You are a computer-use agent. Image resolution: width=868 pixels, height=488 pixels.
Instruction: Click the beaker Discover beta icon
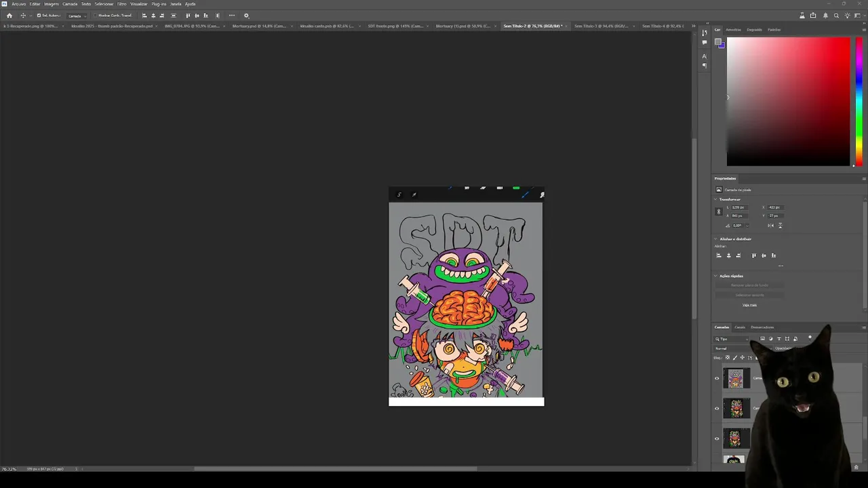[x=802, y=16]
